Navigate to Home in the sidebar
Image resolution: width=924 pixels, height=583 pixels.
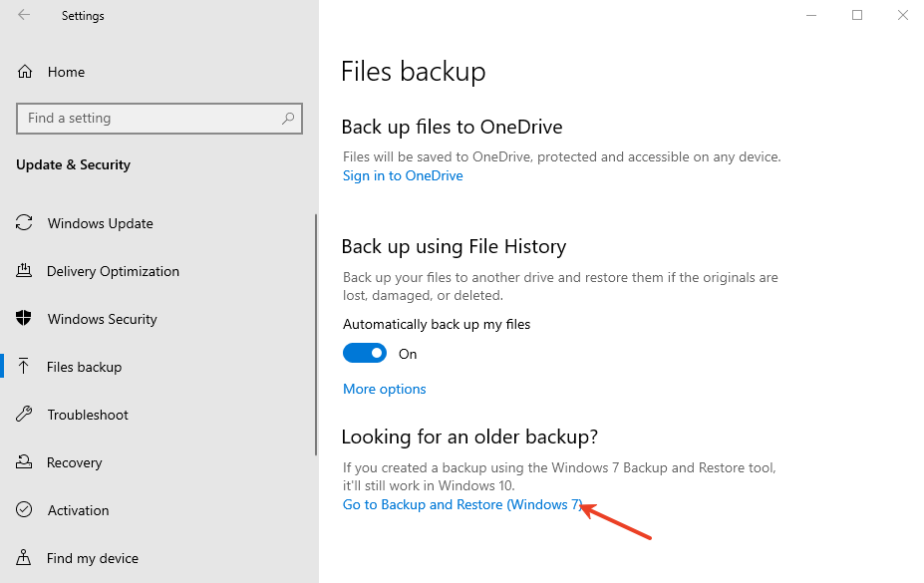click(x=66, y=72)
